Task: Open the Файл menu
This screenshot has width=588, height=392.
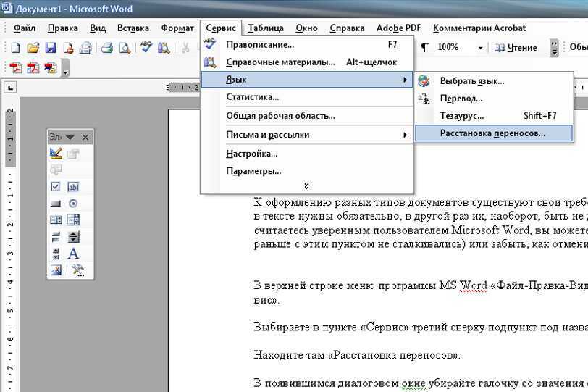Action: point(25,28)
